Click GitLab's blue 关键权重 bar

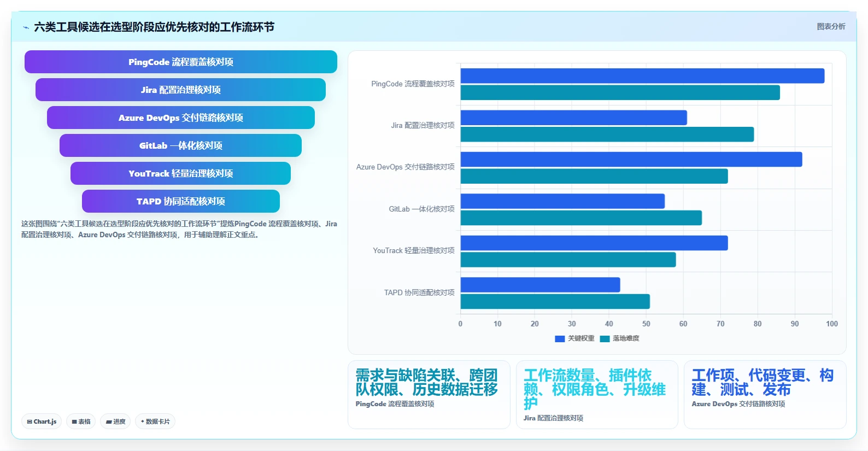coord(562,201)
